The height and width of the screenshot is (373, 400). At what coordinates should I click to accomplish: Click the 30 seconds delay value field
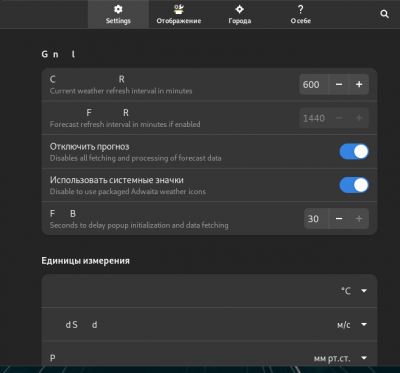click(x=316, y=219)
